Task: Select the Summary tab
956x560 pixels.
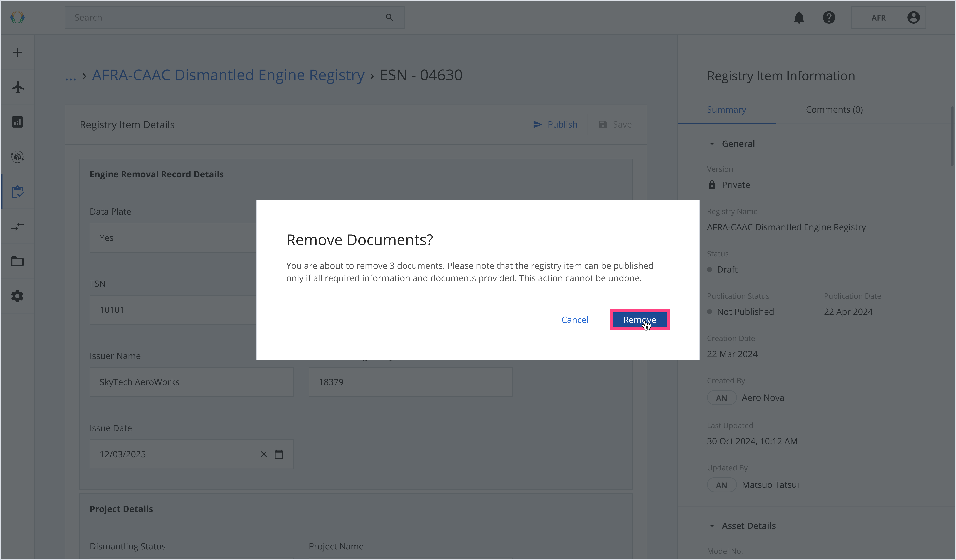Action: tap(726, 110)
